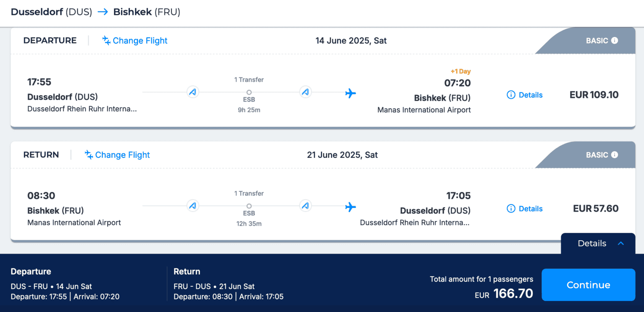Click the first airline logo on departure route
644x312 pixels.
click(193, 92)
